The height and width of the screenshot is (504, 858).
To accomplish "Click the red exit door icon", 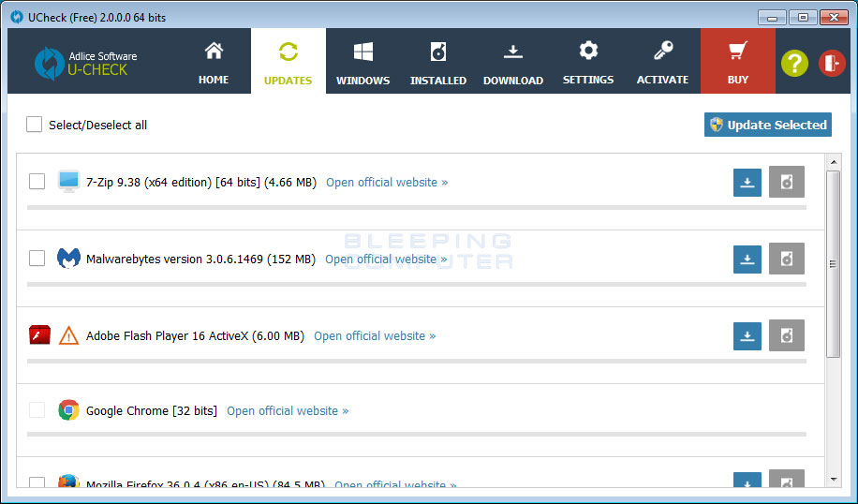I will (x=832, y=63).
